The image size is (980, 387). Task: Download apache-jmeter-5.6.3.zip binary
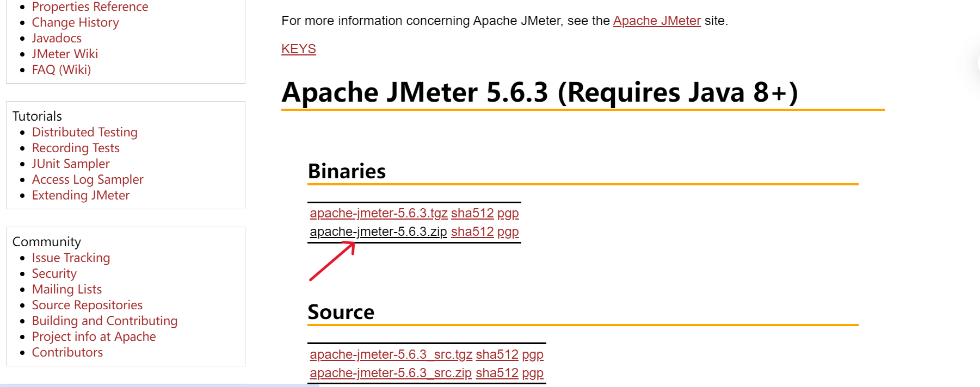pyautogui.click(x=378, y=231)
